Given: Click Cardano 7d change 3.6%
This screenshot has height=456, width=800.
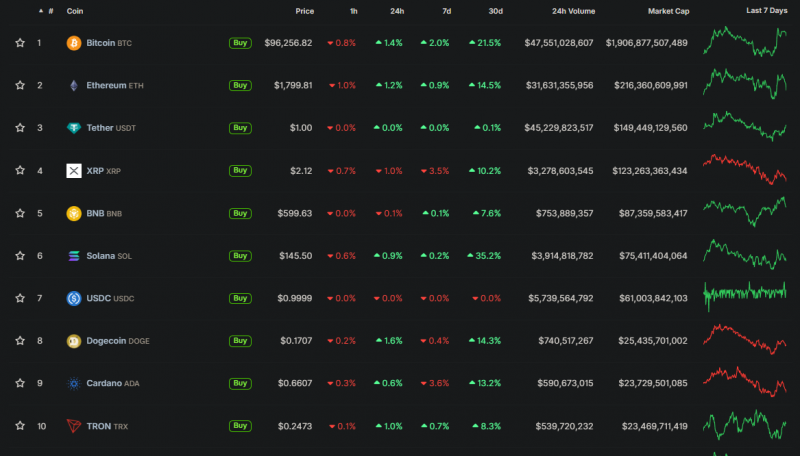Looking at the screenshot, I should coord(435,383).
